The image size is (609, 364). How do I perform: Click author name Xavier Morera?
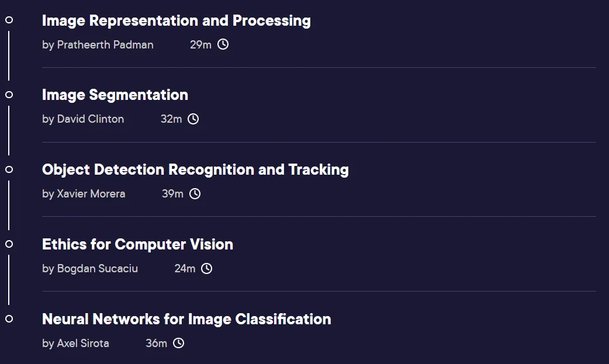pos(91,193)
